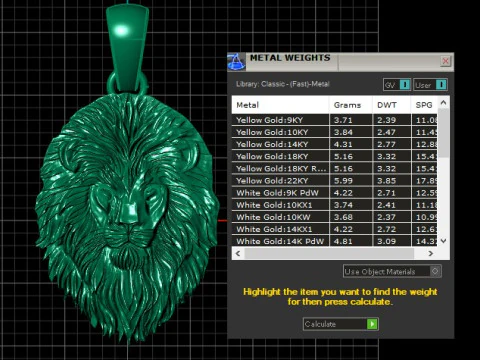Click the 3.71 grams value for 9KY

pyautogui.click(x=343, y=120)
